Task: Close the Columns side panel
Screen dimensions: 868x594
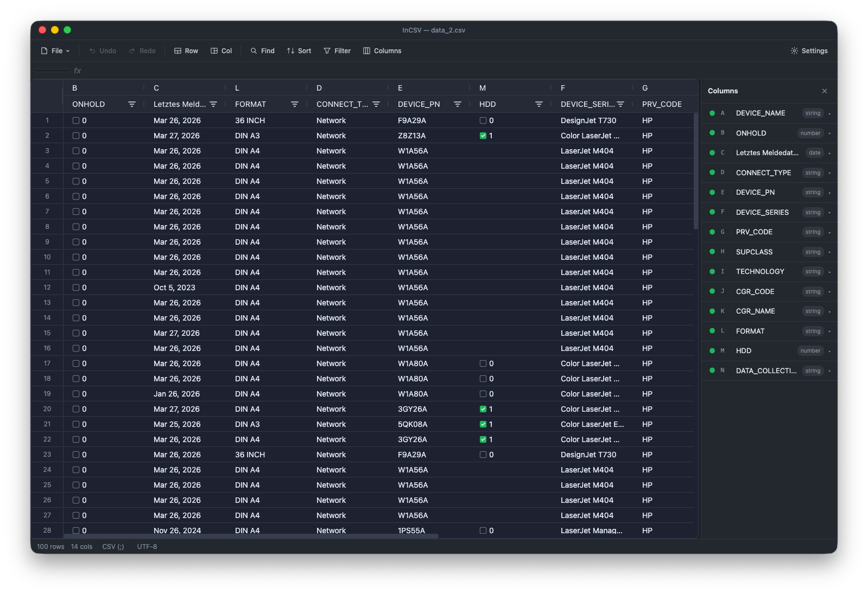Action: tap(824, 91)
